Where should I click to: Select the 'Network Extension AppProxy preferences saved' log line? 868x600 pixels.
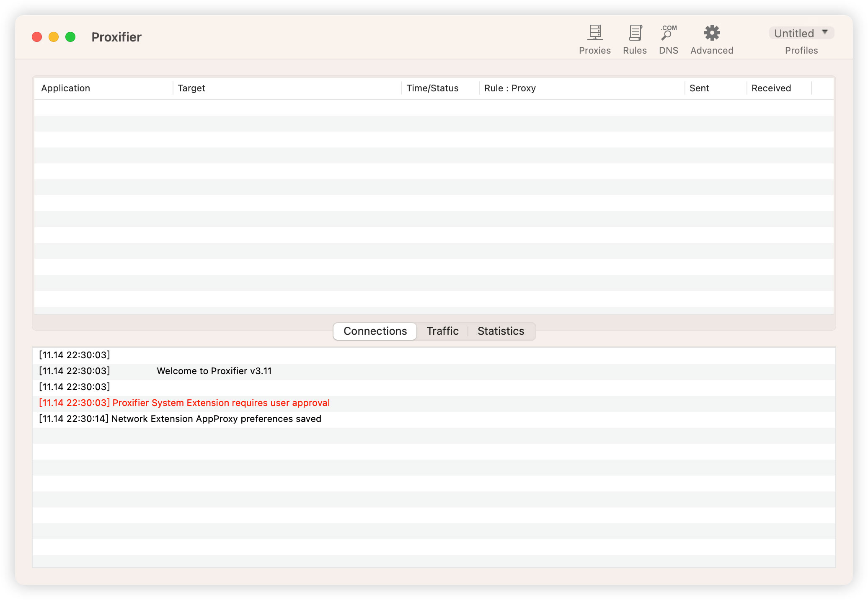(434, 419)
